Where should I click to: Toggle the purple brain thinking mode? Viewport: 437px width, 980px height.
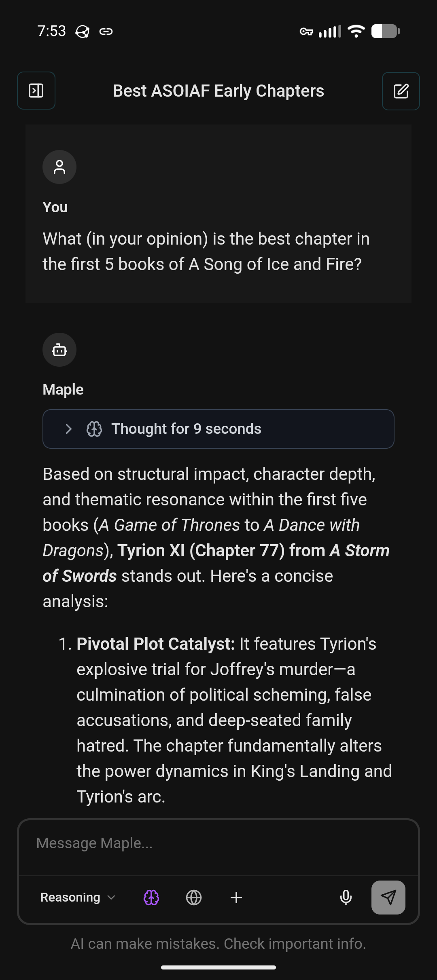click(x=151, y=898)
